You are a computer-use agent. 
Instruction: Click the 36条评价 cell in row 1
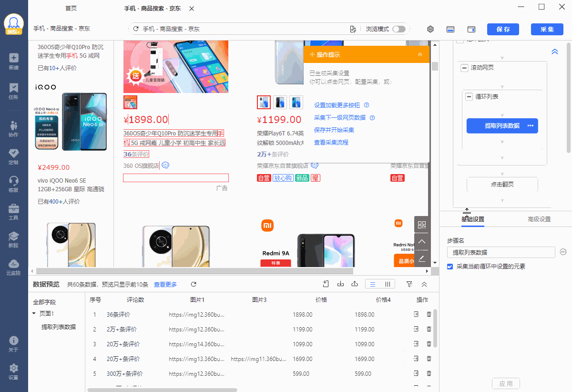[118, 315]
